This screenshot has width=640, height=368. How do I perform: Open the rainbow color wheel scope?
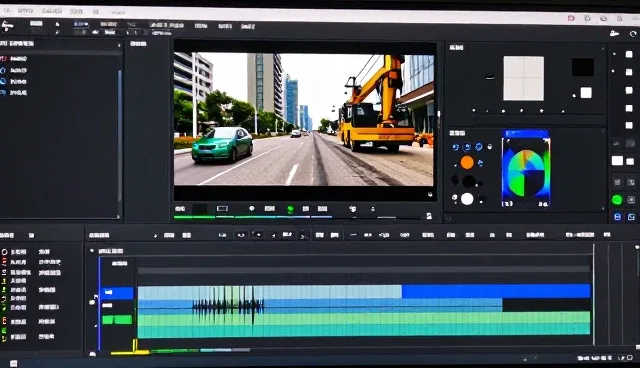[x=526, y=172]
